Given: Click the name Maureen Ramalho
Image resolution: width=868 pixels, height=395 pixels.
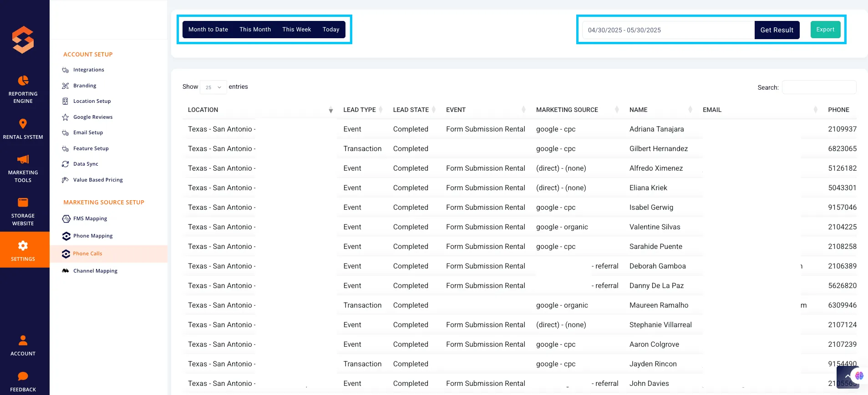Looking at the screenshot, I should [x=659, y=305].
